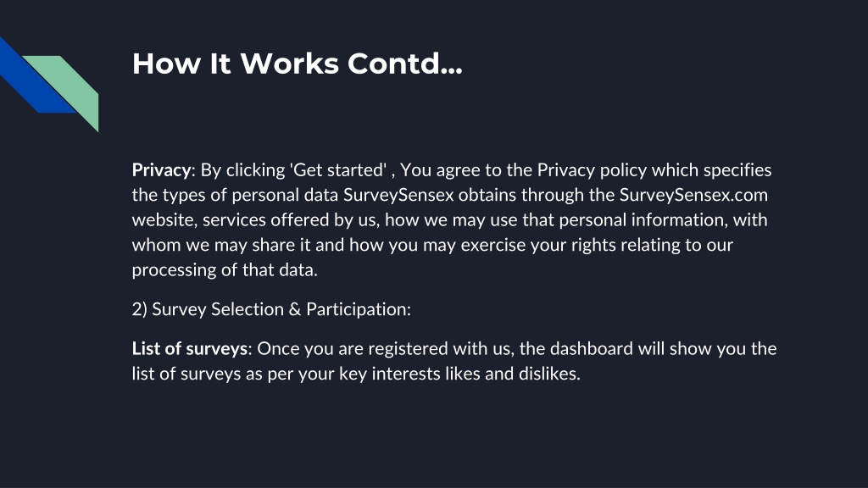Open the SurveySensex.com website text
The width and height of the screenshot is (868, 488).
click(693, 196)
